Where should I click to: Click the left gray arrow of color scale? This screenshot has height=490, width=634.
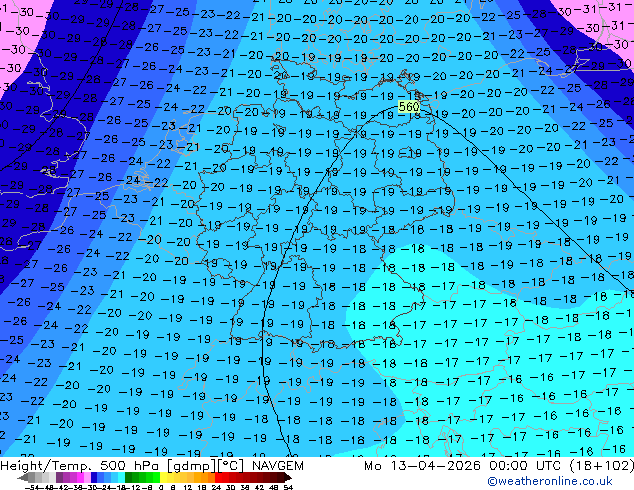23,478
